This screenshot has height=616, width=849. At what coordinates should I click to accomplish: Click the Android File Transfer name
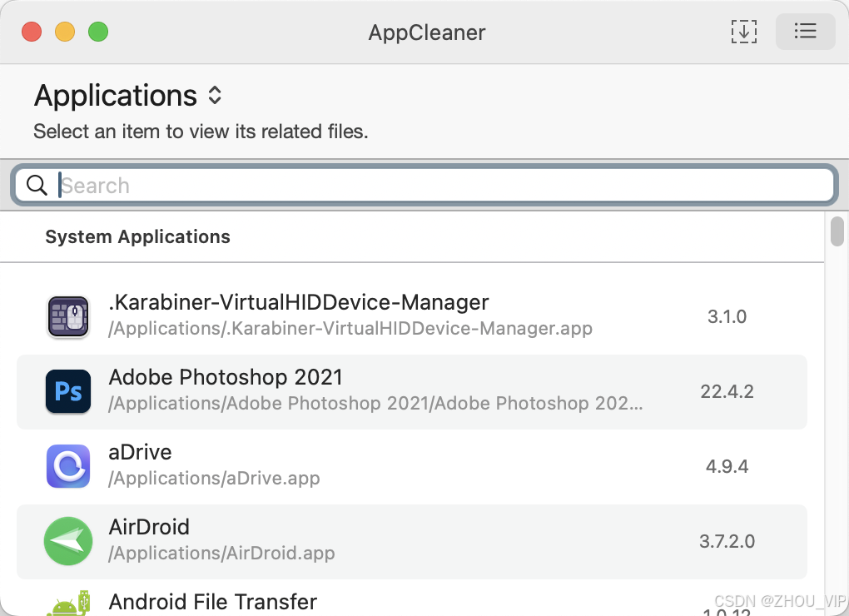coord(213,602)
